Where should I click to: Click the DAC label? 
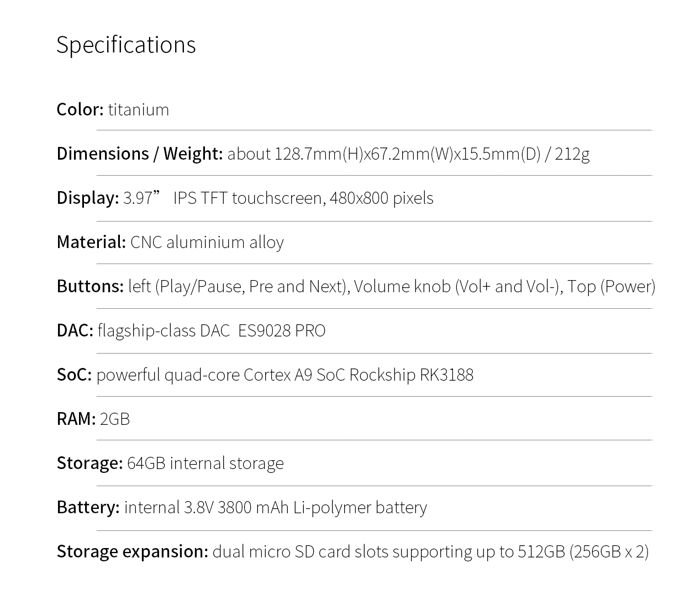[75, 330]
